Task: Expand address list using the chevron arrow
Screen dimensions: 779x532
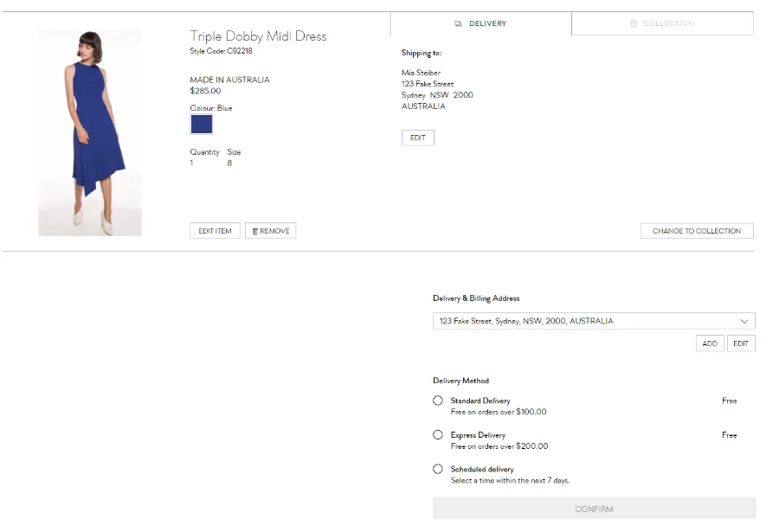Action: click(744, 321)
